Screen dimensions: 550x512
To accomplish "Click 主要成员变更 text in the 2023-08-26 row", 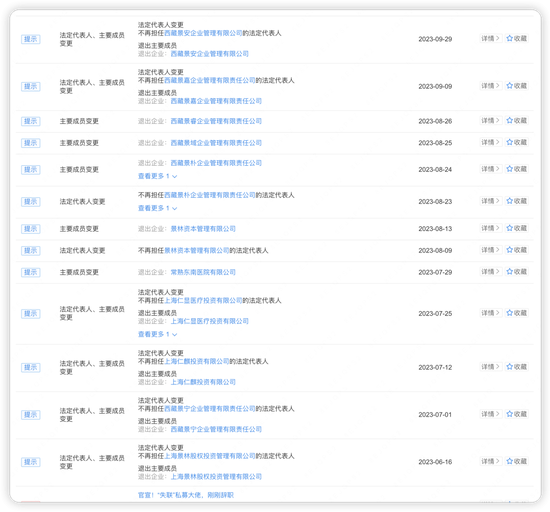I will point(79,121).
